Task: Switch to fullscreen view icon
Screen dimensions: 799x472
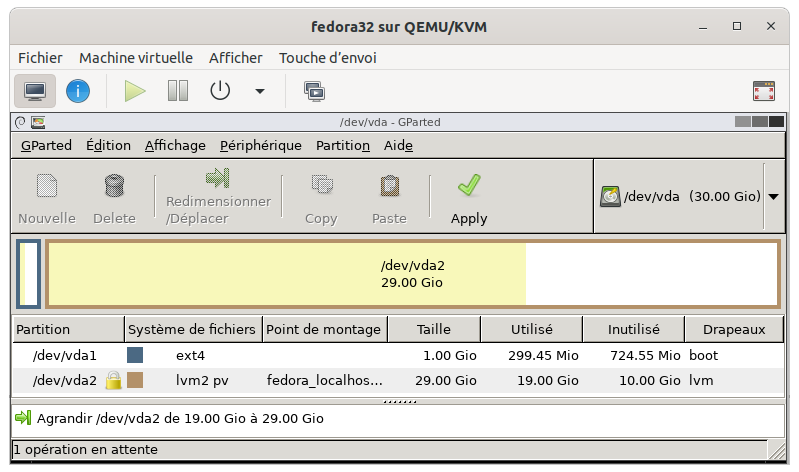Action: pos(764,91)
